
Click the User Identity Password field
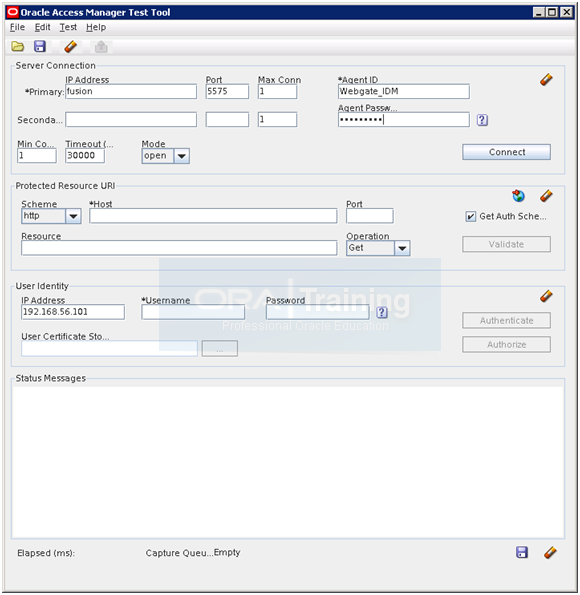coord(317,312)
